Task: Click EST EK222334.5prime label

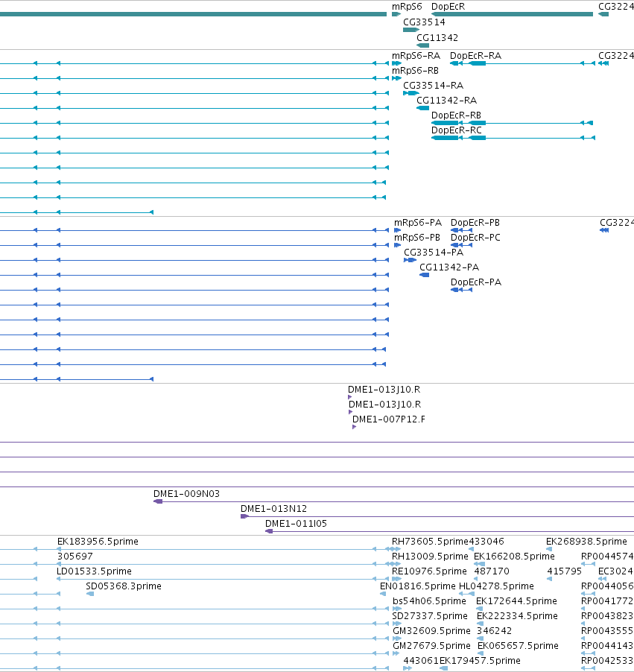Action: [x=517, y=616]
